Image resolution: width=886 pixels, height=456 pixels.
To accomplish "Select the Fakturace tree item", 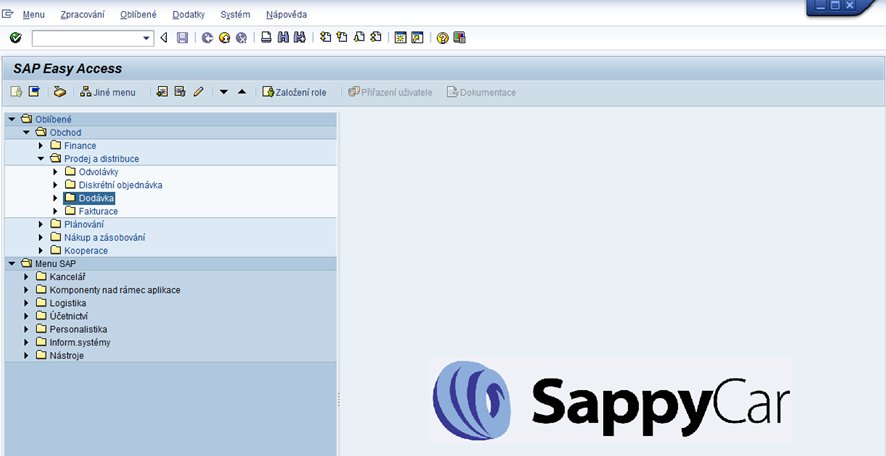I will pyautogui.click(x=98, y=211).
